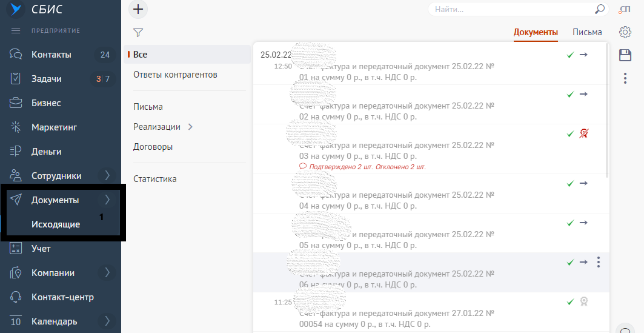Click gray certificate icon on document № 00054
Screen dimensions: 644x333
[583, 301]
